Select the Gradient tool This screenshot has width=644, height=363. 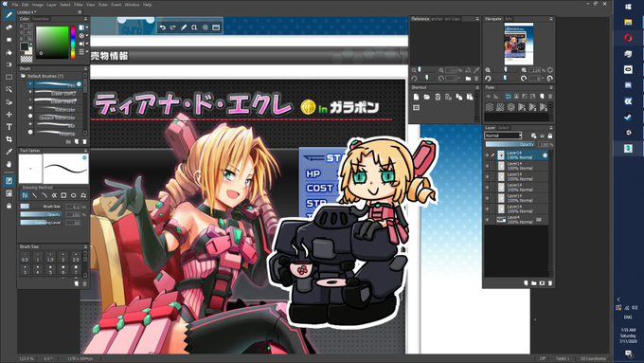pos(9,64)
